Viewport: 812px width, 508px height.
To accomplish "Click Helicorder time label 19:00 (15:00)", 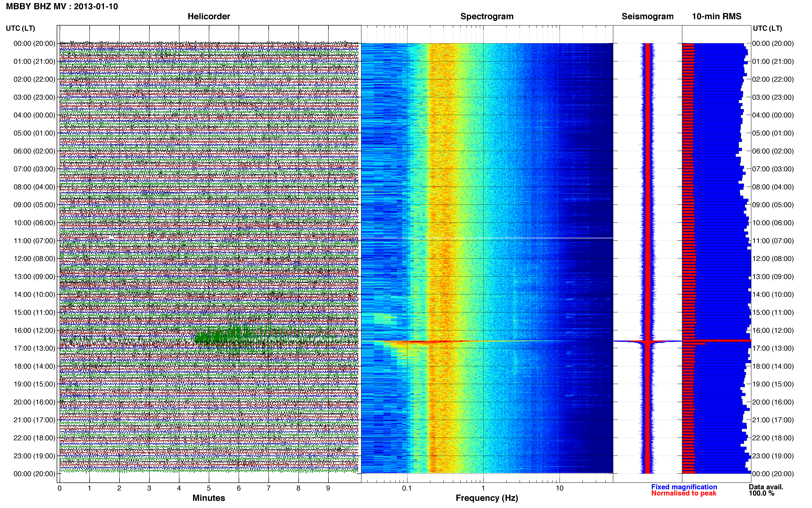I will point(34,384).
